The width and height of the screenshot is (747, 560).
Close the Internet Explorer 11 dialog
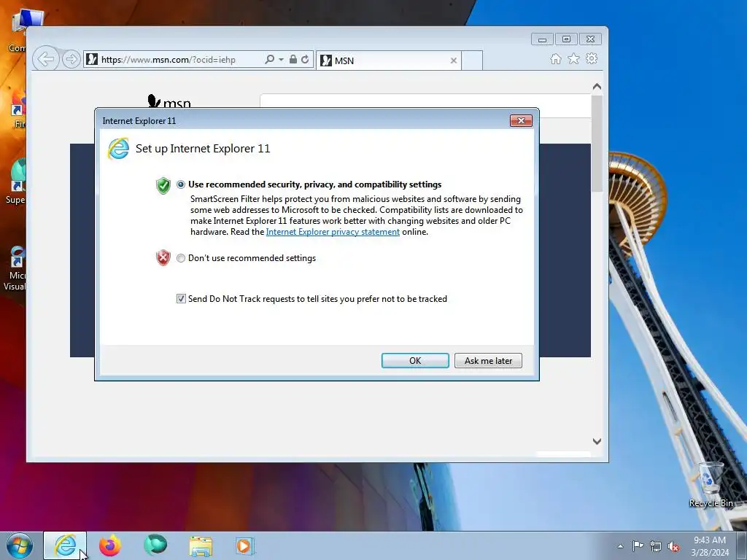pyautogui.click(x=521, y=120)
